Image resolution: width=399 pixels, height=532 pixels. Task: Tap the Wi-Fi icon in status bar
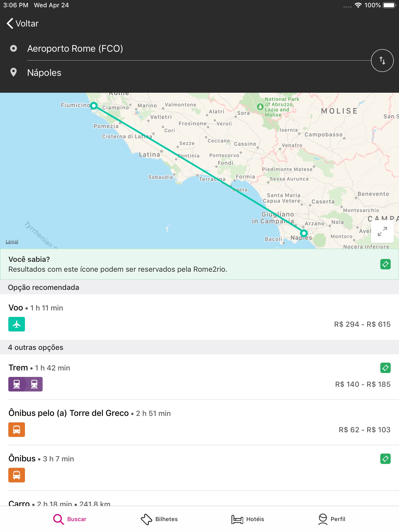coord(358,5)
